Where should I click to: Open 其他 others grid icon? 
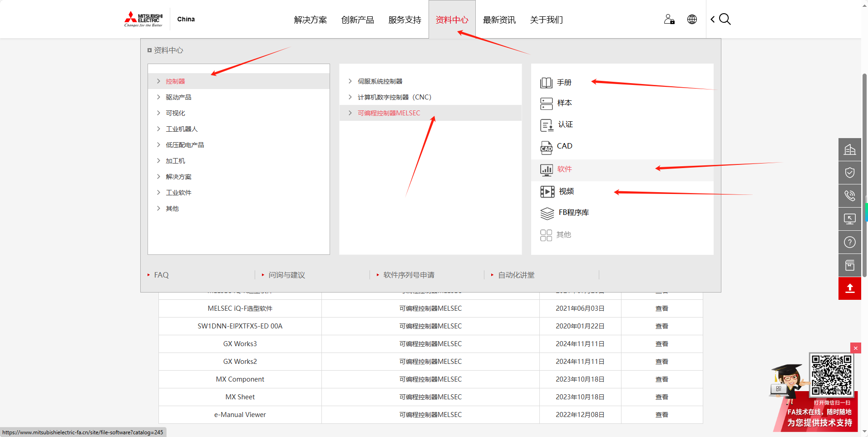(x=546, y=235)
